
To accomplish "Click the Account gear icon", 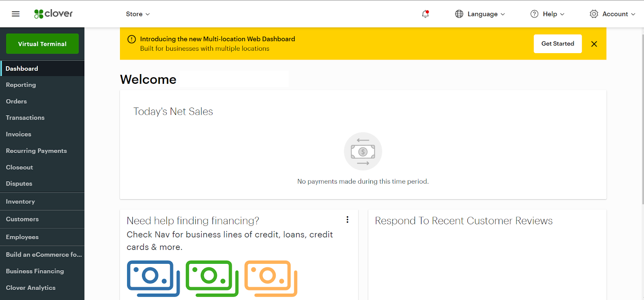I will click(x=594, y=14).
